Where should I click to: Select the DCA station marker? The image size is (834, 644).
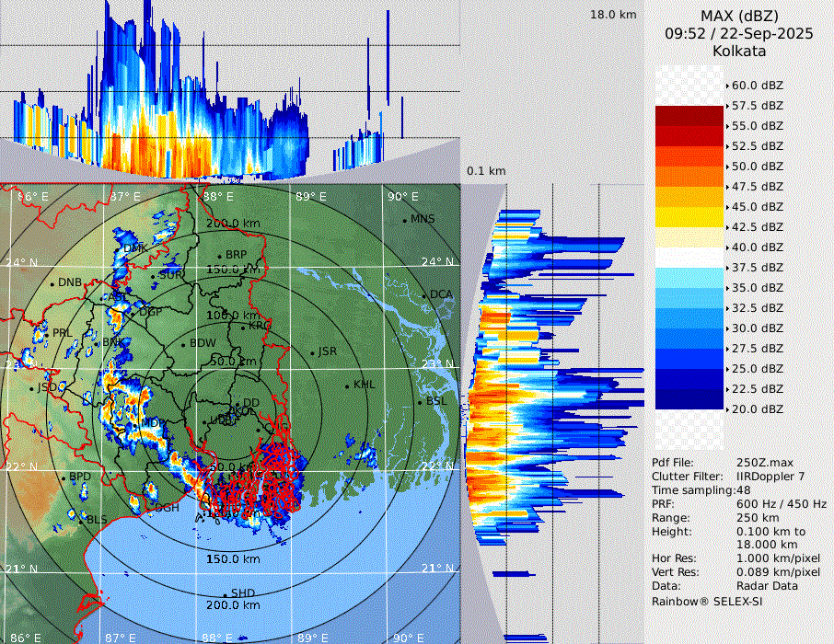(x=424, y=295)
